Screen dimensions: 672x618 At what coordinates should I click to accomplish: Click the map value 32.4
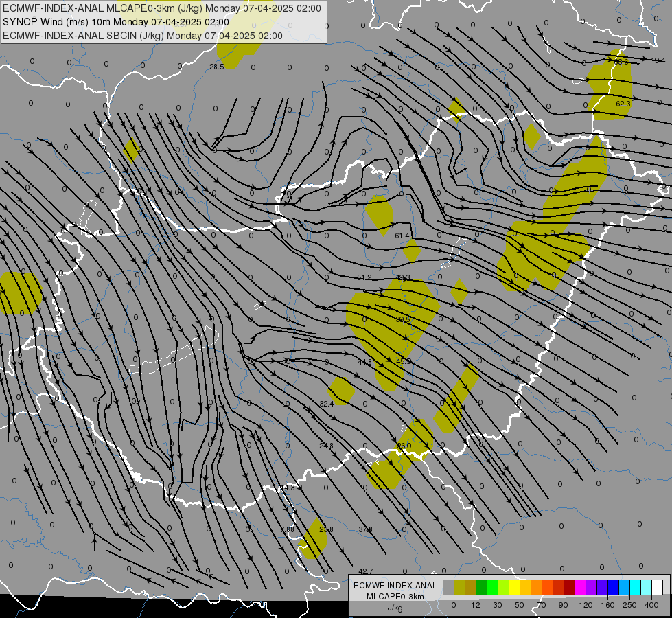point(327,404)
